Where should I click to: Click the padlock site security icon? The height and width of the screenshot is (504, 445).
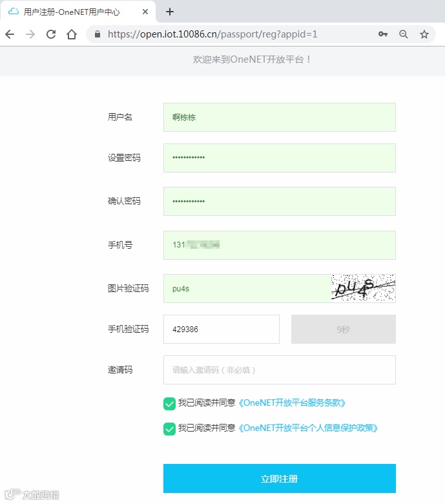coord(98,34)
